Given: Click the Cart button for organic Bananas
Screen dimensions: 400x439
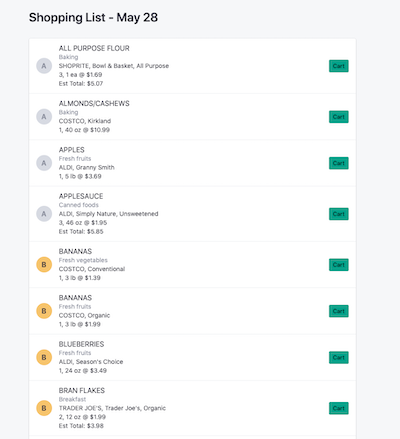Looking at the screenshot, I should tap(339, 311).
